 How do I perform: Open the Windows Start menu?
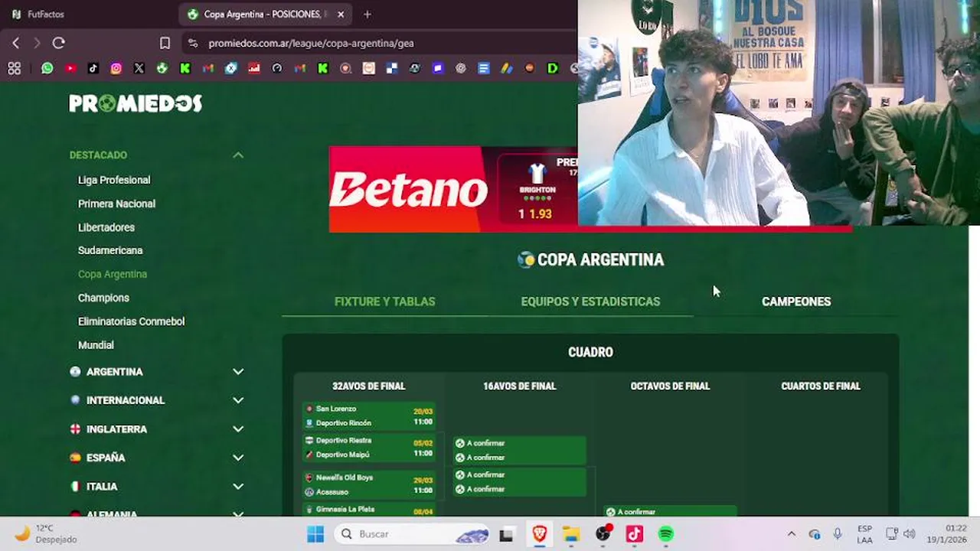315,534
